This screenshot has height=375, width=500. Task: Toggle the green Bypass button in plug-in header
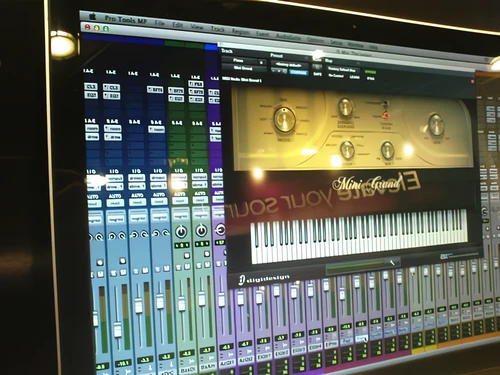pyautogui.click(x=370, y=72)
